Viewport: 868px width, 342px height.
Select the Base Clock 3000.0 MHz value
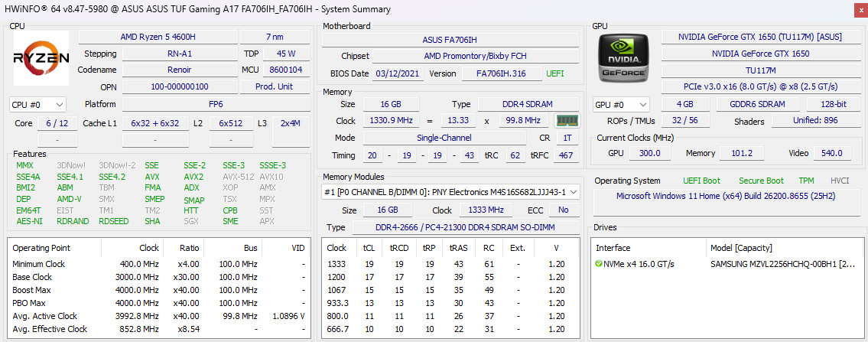tap(139, 277)
